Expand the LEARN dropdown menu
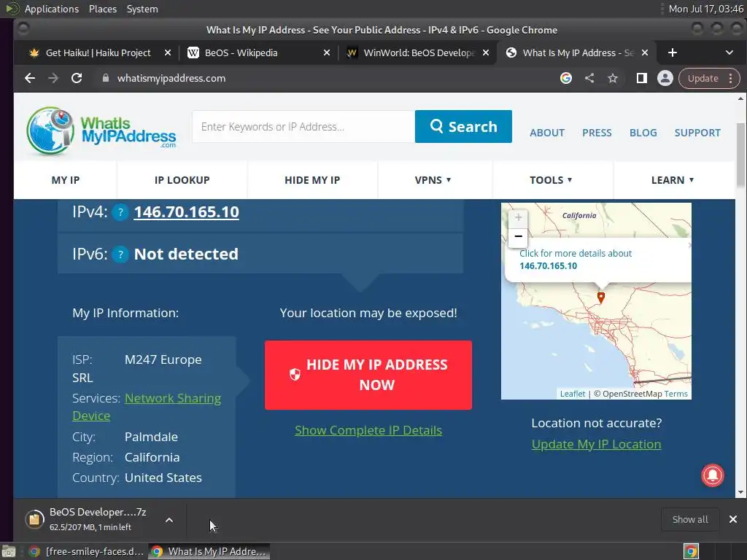Viewport: 747px width, 560px height. pos(672,180)
